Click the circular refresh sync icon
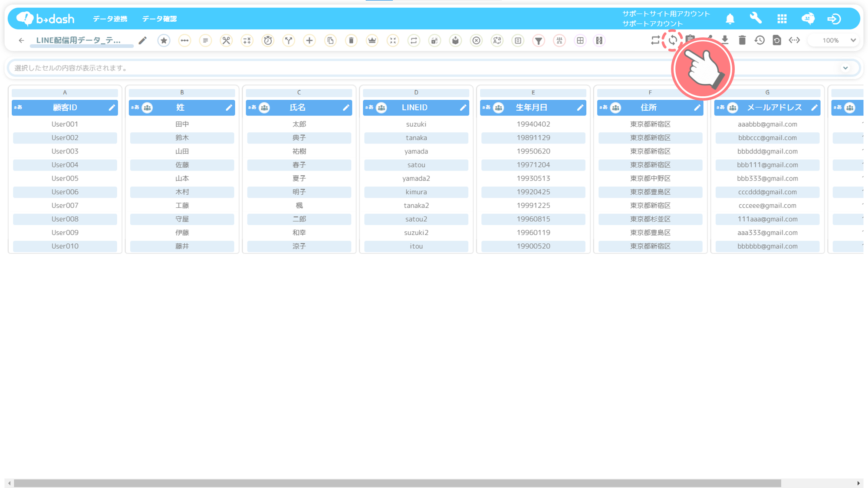This screenshot has width=868, height=488. pos(673,40)
